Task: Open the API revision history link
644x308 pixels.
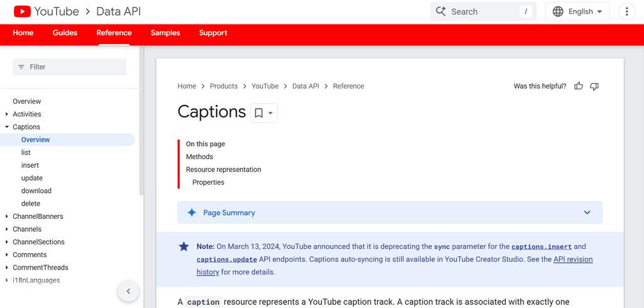Action: (573, 260)
